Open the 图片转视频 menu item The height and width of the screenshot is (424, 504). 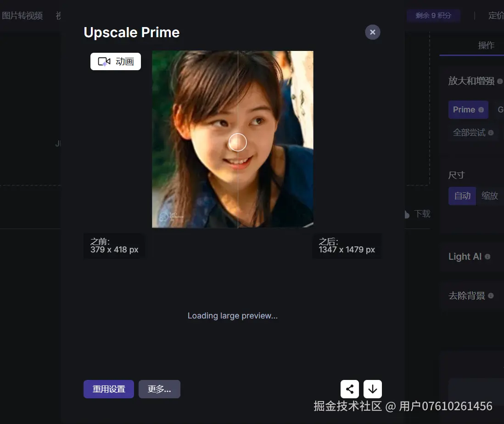pos(22,15)
